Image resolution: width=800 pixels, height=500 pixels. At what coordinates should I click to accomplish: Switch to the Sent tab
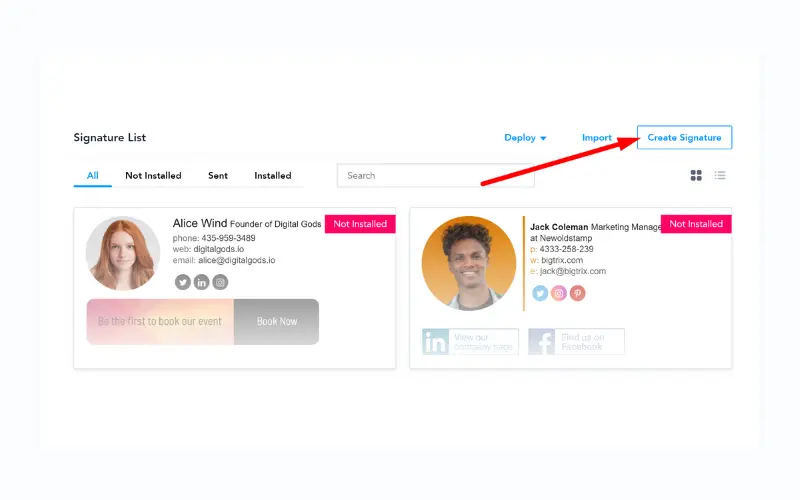(218, 176)
